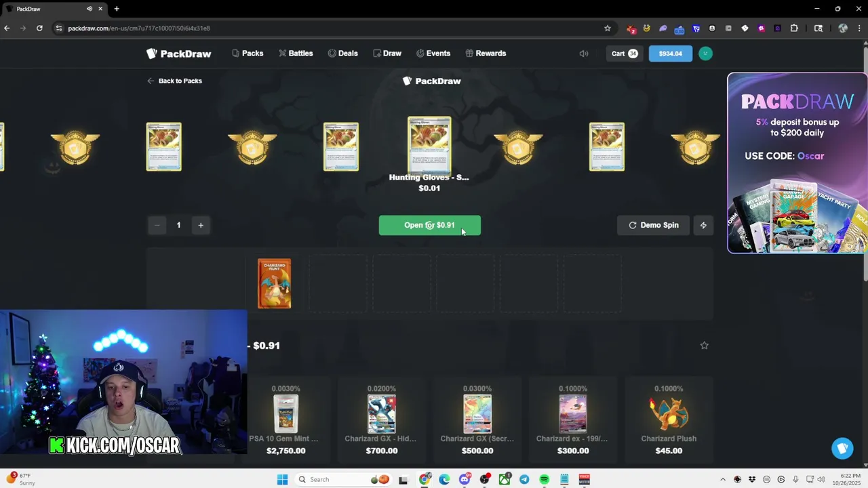Open the green user avatar menu
Screen dimensions: 868x488
[x=705, y=54]
